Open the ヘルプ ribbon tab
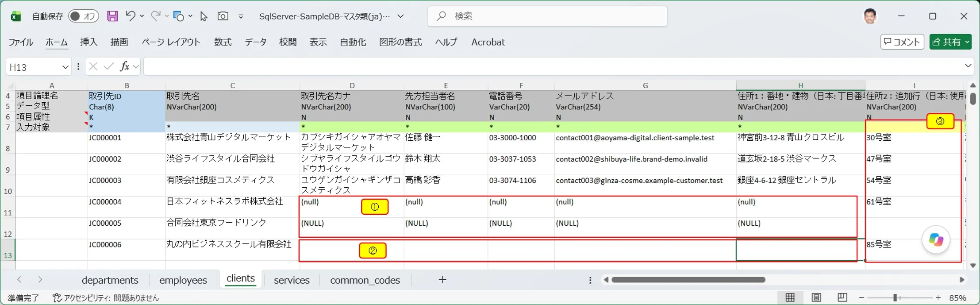Viewport: 980px width, 305px height. click(446, 42)
